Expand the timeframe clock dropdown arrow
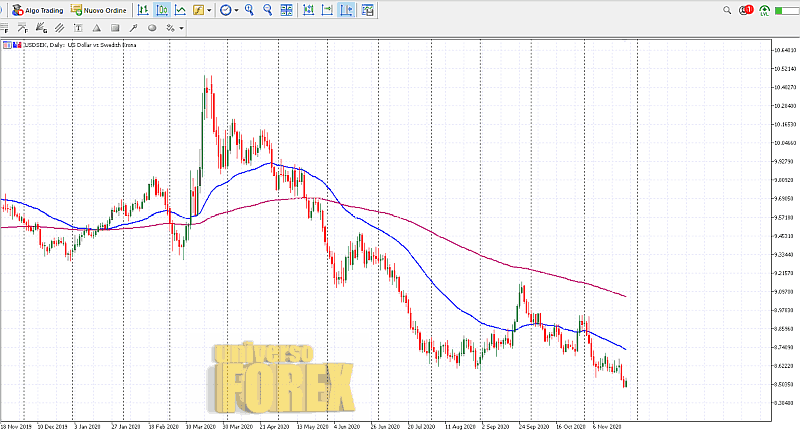The image size is (800, 431). [236, 10]
